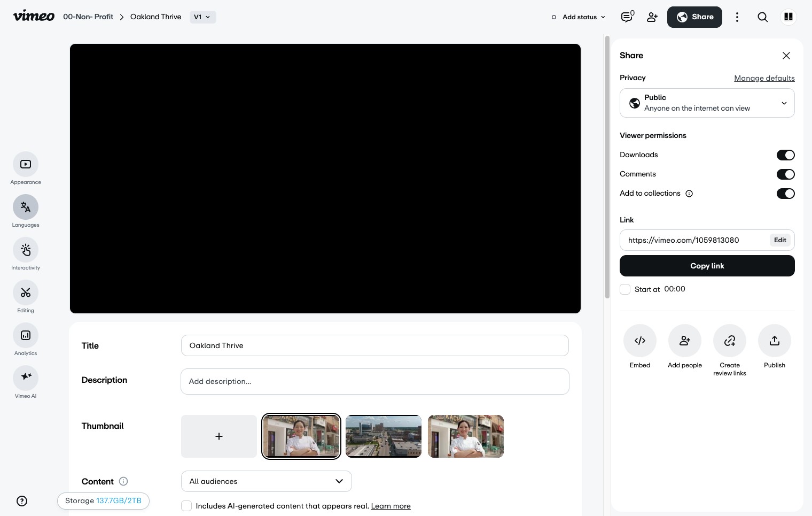The width and height of the screenshot is (812, 516).
Task: Select the currently highlighted chef thumbnail
Action: 301,436
